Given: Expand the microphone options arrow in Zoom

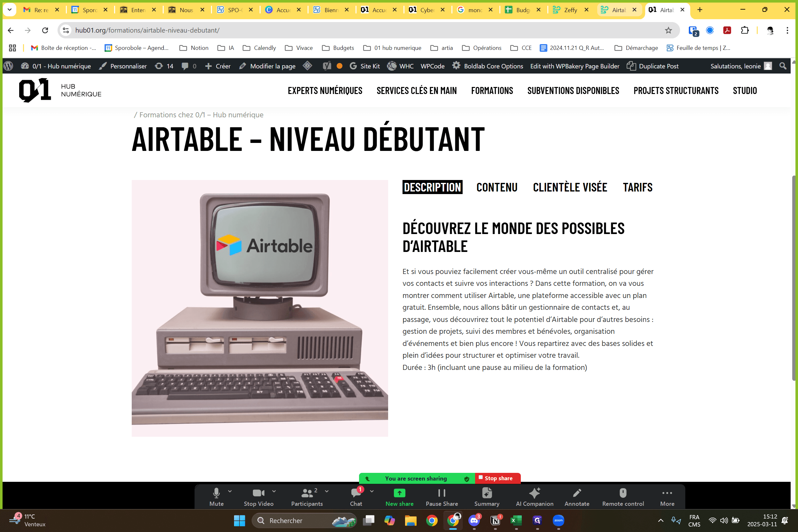Looking at the screenshot, I should click(x=230, y=491).
